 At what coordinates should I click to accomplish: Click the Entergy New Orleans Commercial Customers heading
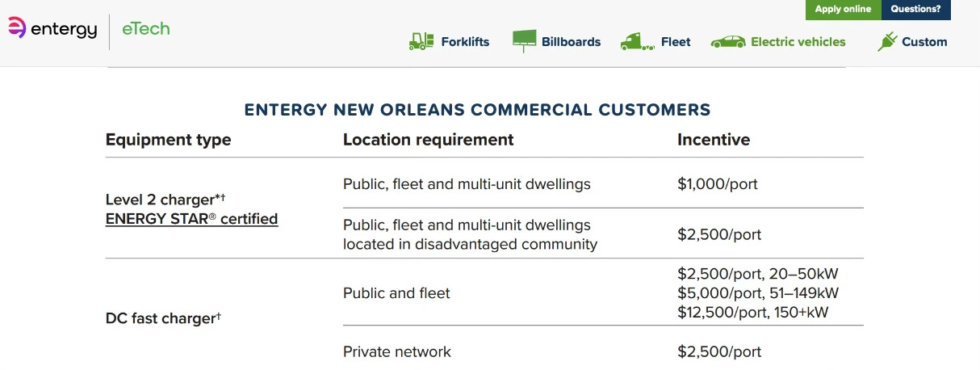[478, 110]
